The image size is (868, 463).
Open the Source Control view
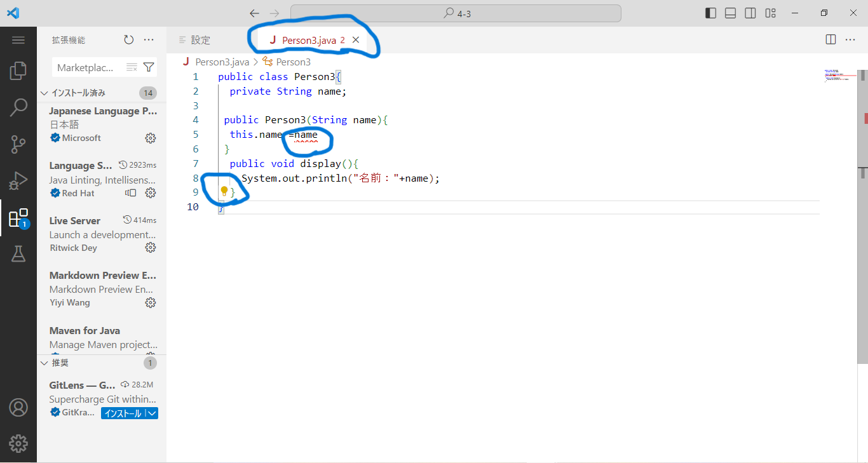point(18,144)
